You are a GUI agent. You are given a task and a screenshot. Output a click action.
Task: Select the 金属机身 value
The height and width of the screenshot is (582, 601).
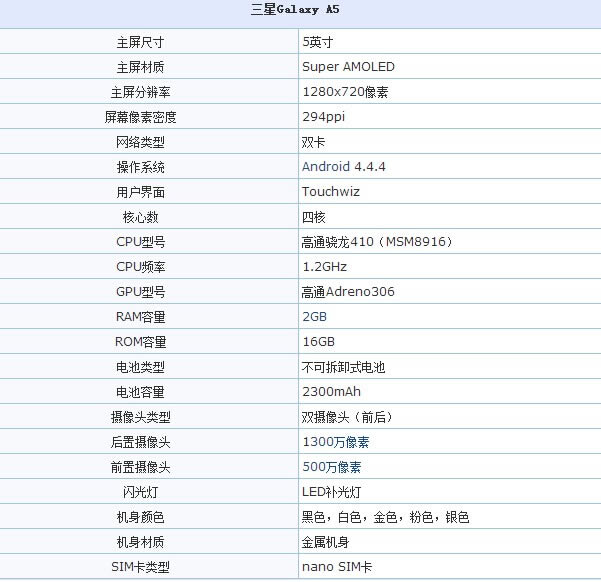(x=325, y=542)
